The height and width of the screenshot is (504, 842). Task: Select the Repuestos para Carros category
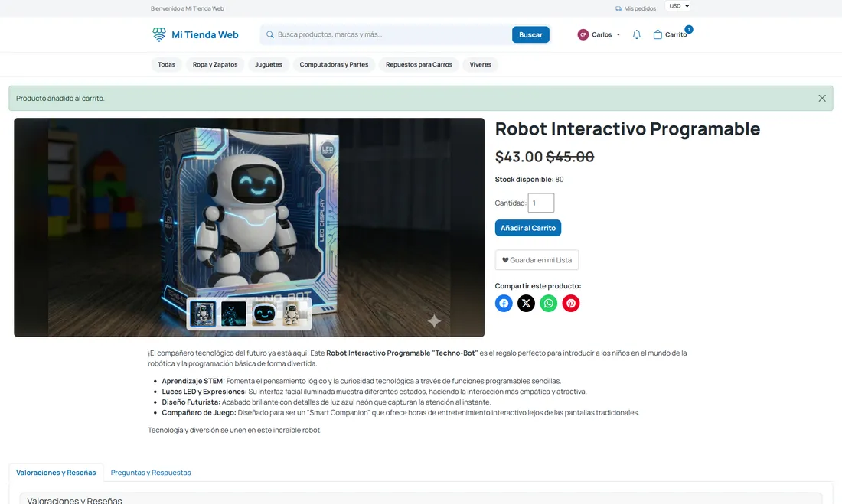(x=419, y=64)
